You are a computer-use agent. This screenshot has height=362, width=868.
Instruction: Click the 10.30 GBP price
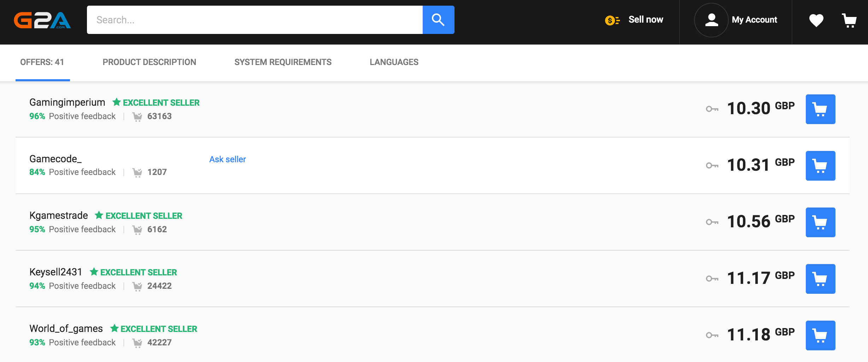coord(761,108)
